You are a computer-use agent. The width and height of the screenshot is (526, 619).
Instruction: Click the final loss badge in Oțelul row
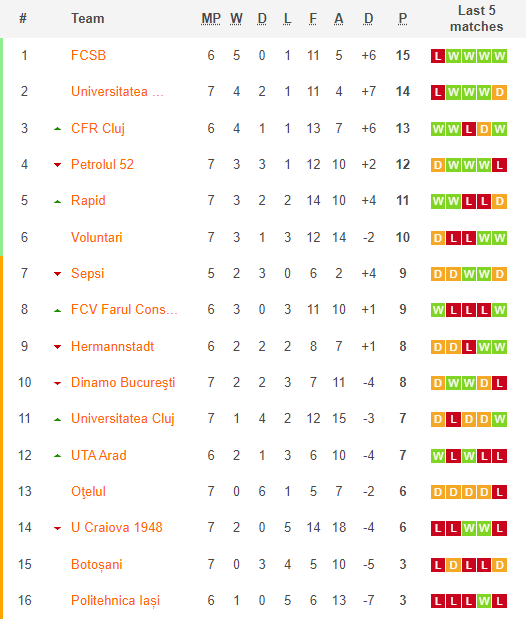pyautogui.click(x=500, y=492)
